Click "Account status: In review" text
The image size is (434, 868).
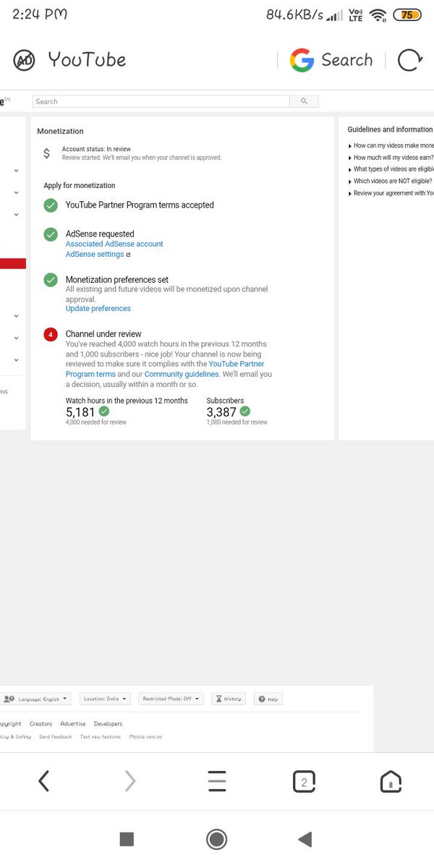coord(96,150)
